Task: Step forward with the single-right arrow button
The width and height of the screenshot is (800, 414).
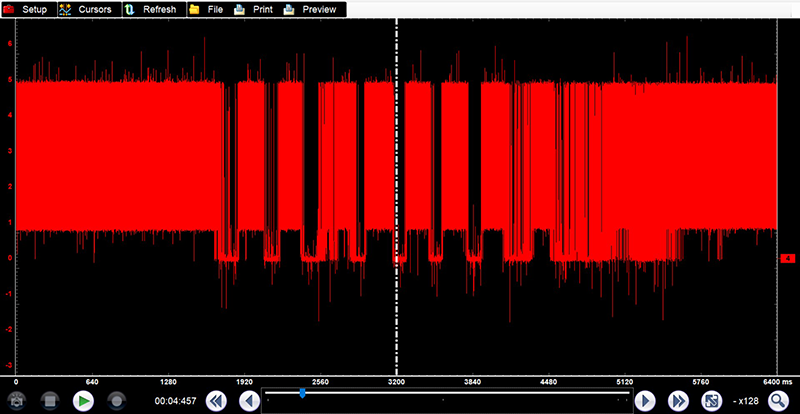Action: (x=646, y=400)
